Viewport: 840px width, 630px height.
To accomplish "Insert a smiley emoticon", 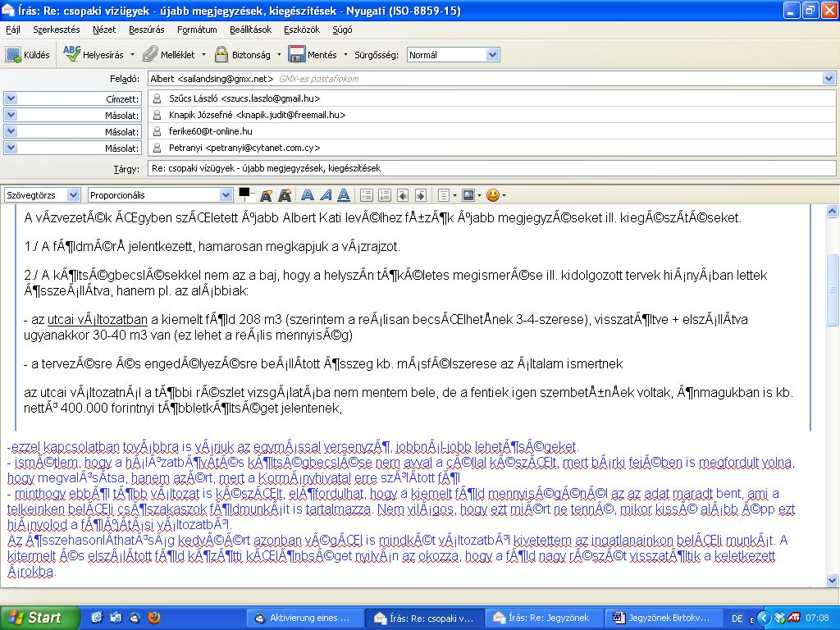I will tap(493, 195).
